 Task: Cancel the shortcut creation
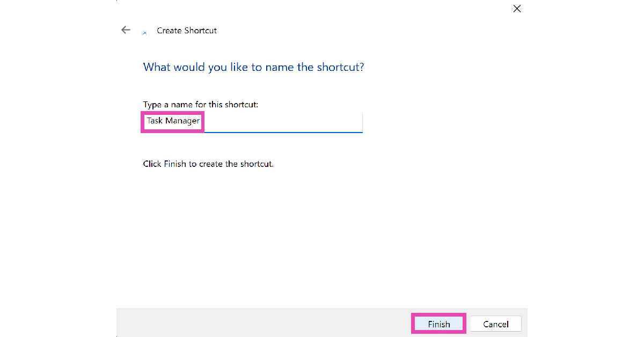click(495, 324)
